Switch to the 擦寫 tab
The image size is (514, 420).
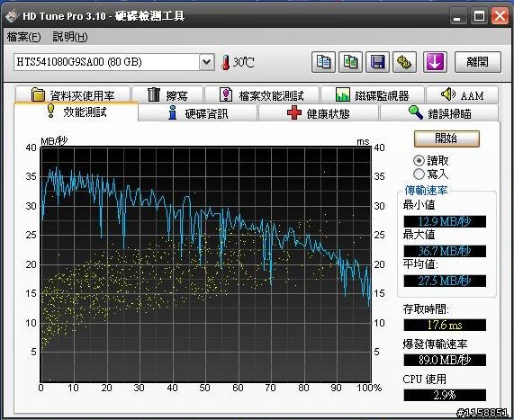click(167, 95)
